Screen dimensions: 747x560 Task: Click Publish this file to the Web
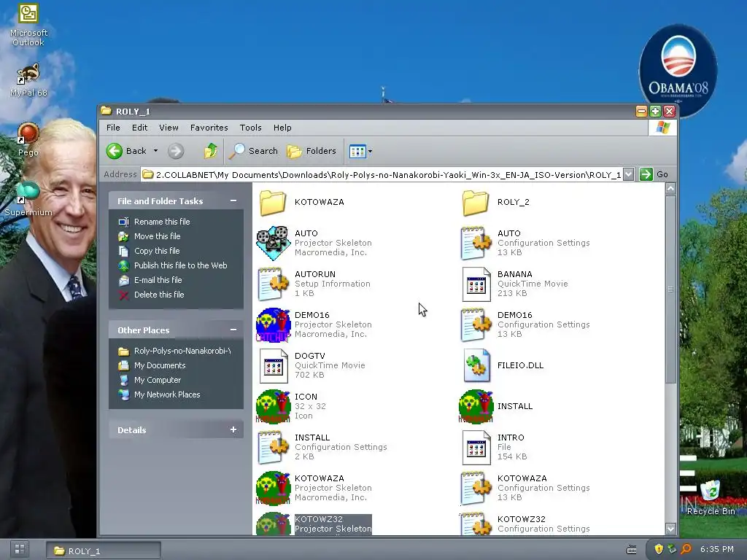(x=181, y=265)
